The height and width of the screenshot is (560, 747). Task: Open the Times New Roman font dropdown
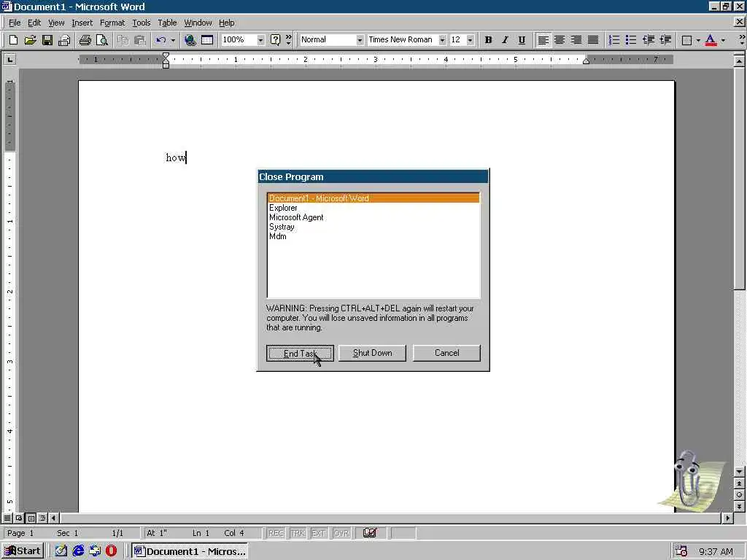442,40
